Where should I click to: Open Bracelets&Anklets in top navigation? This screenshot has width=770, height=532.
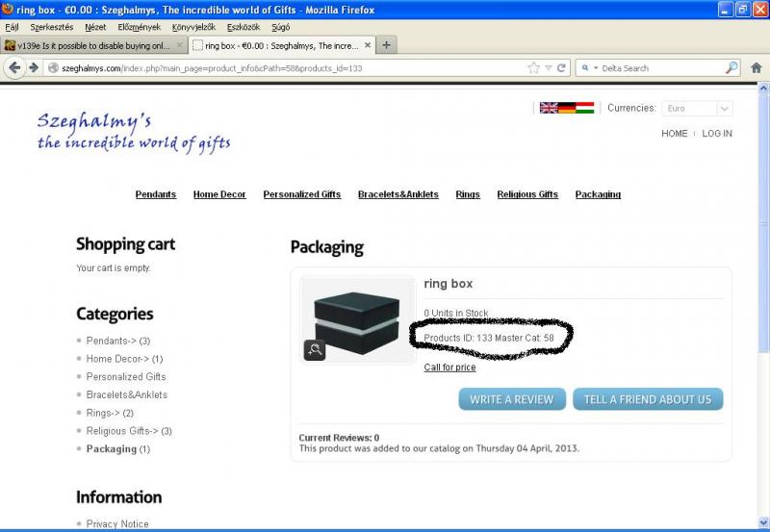[398, 194]
